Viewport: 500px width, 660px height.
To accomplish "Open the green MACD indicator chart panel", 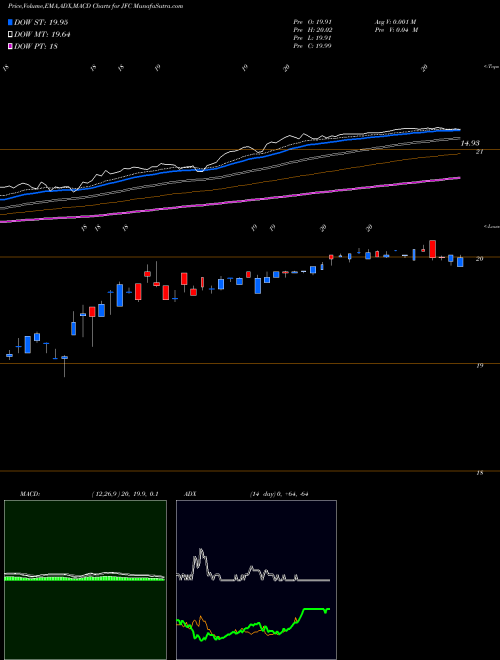I will pyautogui.click(x=85, y=580).
